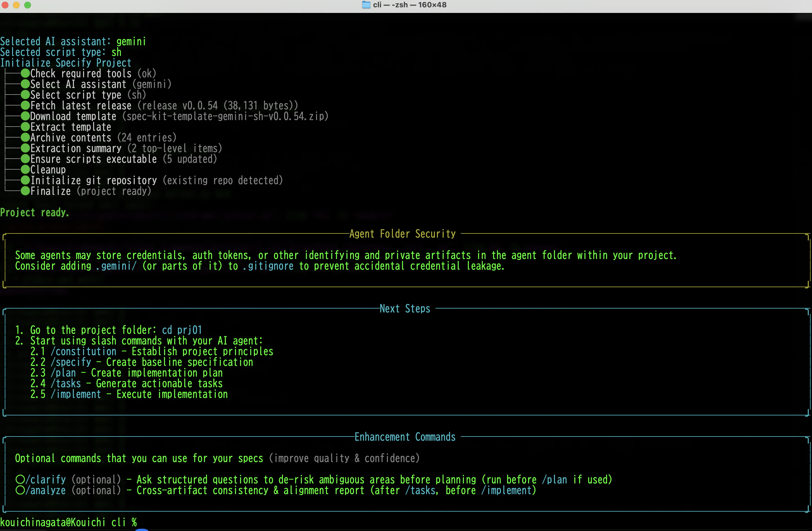
Task: Click folder icon in terminal title bar
Action: click(x=366, y=5)
